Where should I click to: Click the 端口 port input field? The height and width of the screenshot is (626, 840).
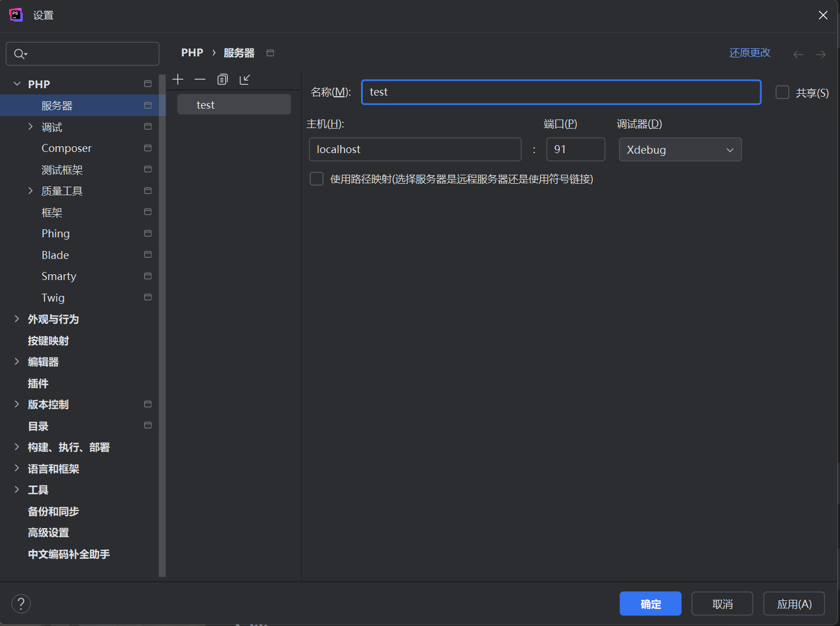[x=575, y=150]
